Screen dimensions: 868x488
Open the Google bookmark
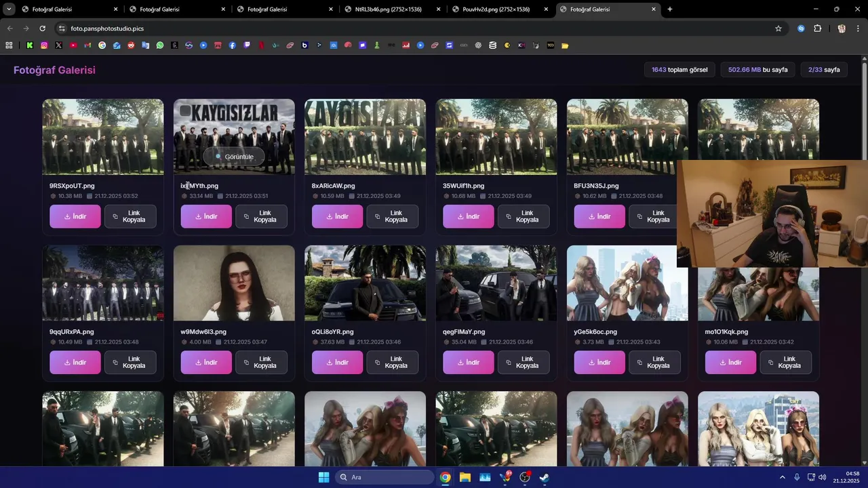click(x=102, y=45)
